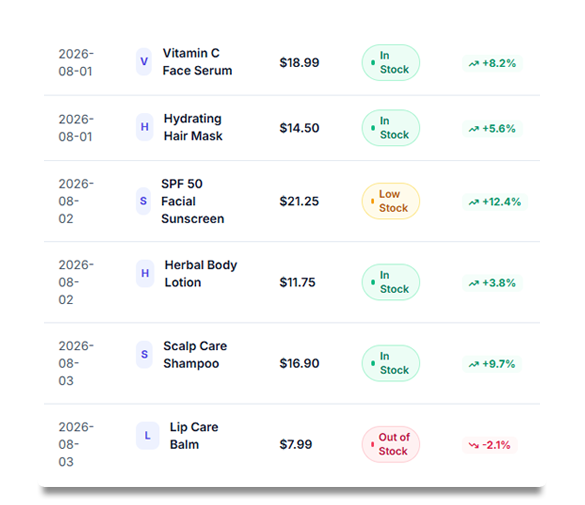Open the Scalp Care Shampoo product name
Viewport: 585px width, 505px height.
(x=195, y=355)
